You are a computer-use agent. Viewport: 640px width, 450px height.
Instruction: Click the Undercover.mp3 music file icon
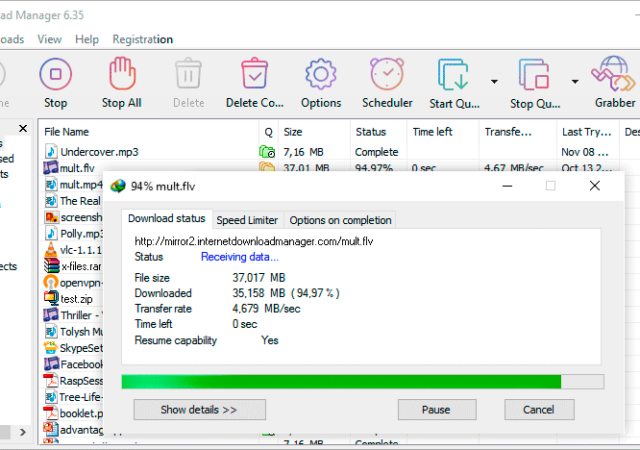[51, 151]
